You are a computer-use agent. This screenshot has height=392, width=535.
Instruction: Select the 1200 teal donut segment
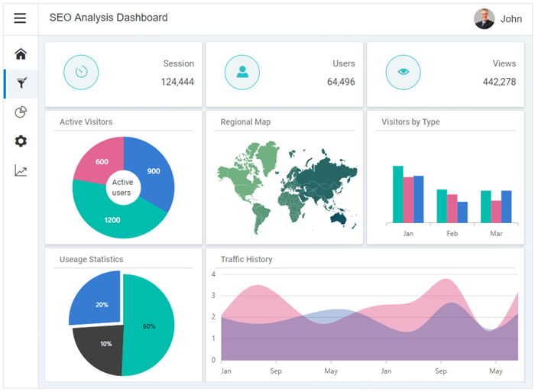point(113,219)
